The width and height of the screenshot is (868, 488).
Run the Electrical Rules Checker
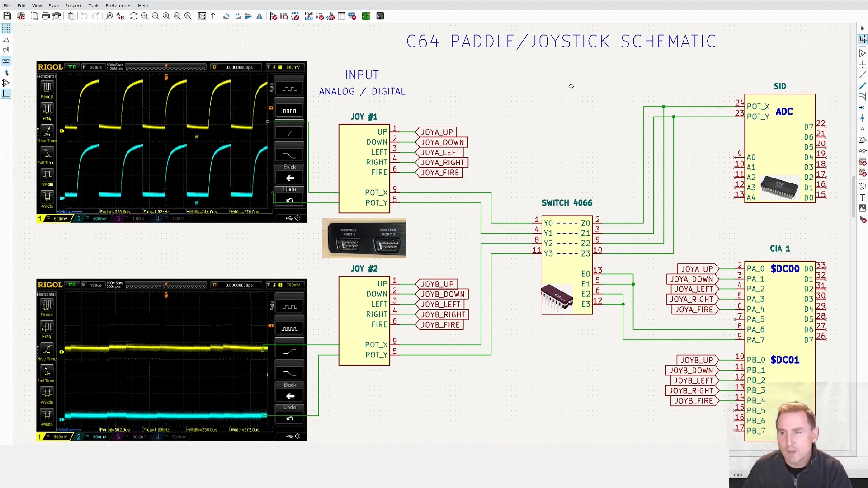320,16
